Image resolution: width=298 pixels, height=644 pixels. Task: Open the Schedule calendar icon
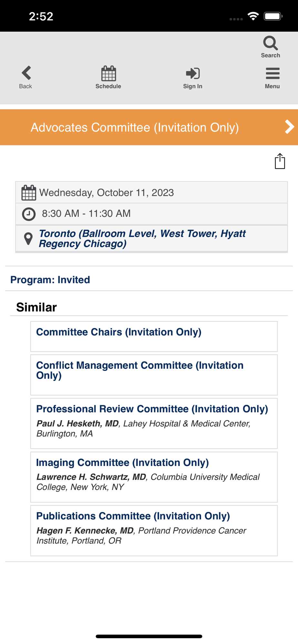108,74
